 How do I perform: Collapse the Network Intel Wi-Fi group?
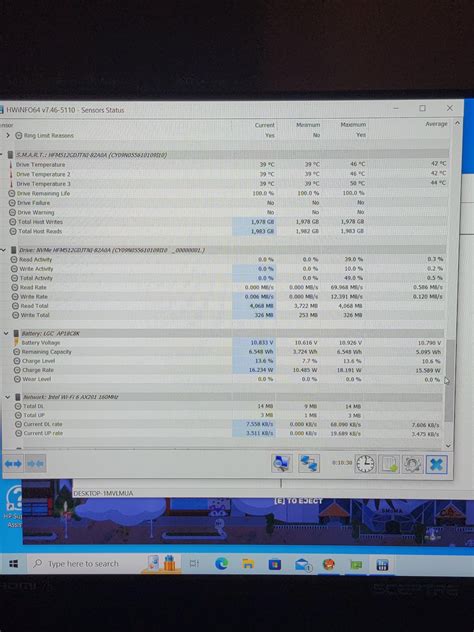click(x=8, y=397)
